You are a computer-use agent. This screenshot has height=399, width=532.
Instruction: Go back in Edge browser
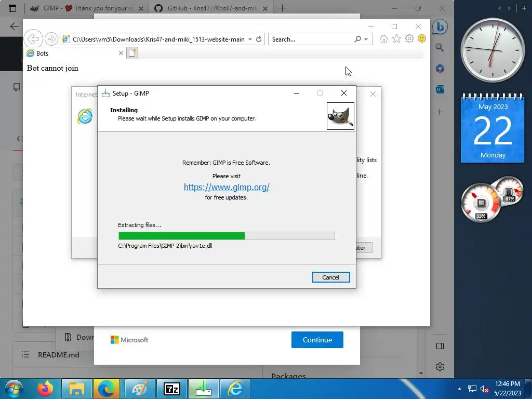tap(14, 26)
